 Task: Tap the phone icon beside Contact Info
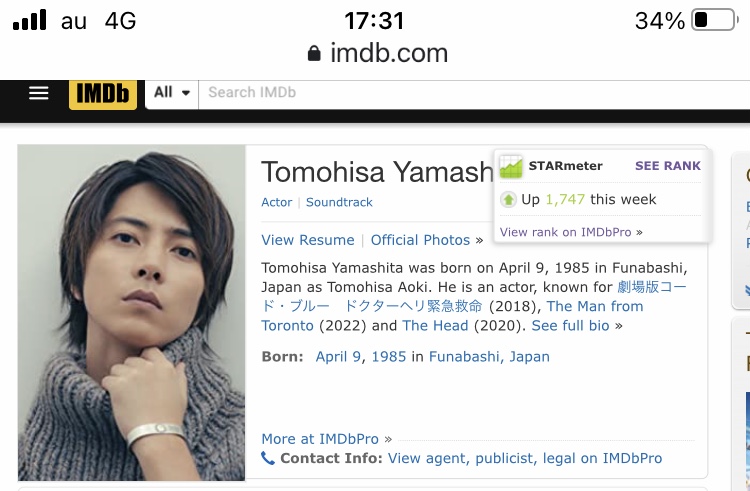[268, 458]
